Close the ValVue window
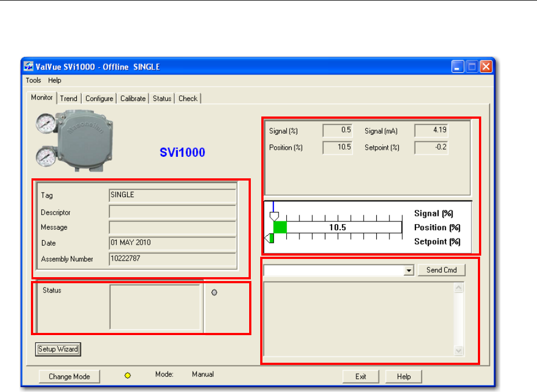 pos(486,66)
